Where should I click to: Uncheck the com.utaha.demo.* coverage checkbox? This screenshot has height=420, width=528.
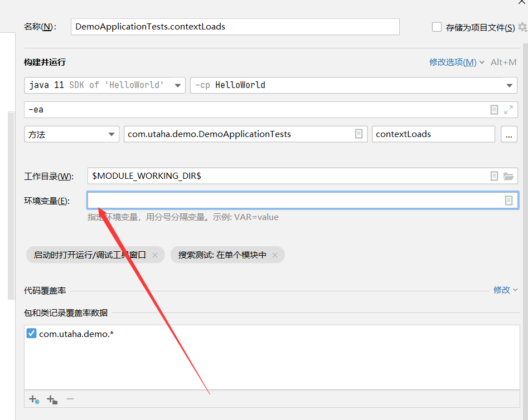click(31, 334)
